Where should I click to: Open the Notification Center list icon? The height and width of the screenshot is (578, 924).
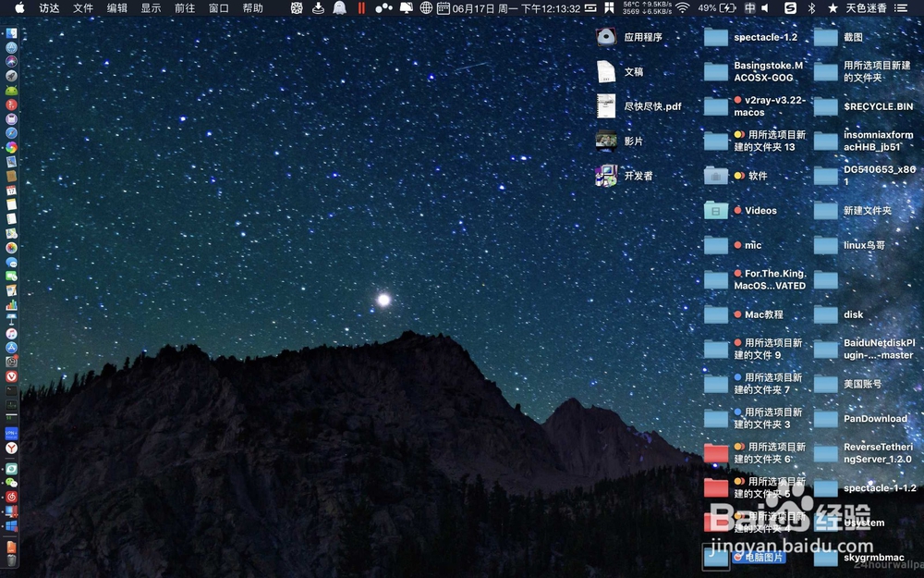tap(900, 7)
